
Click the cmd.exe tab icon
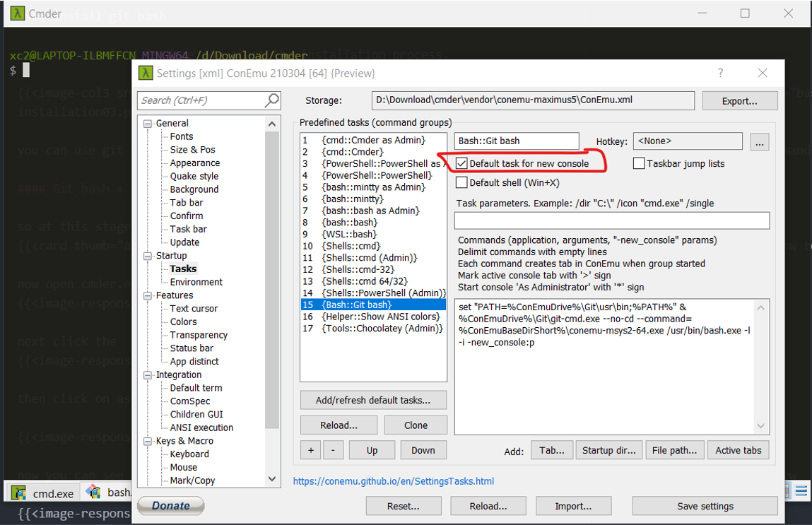coord(19,493)
